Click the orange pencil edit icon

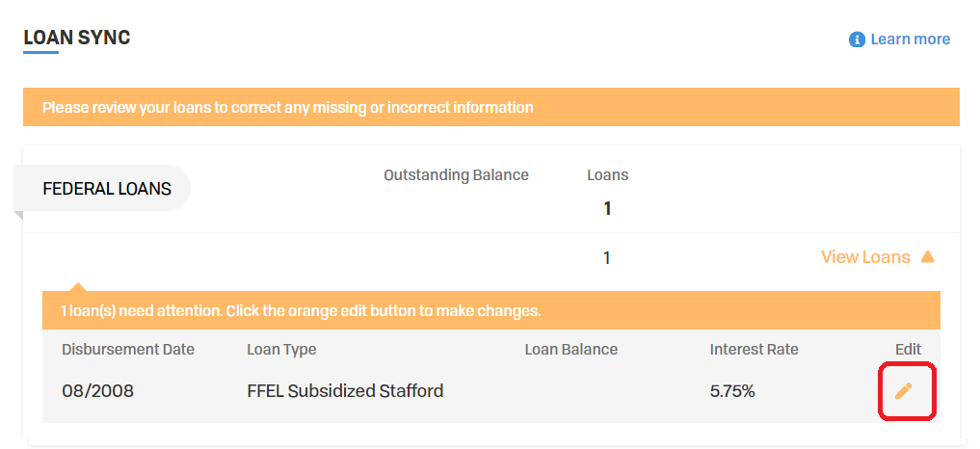[903, 391]
